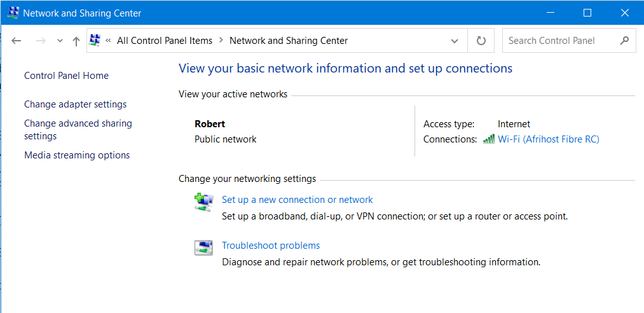
Task: Expand the hidden breadcrumb chevron
Action: [x=108, y=41]
